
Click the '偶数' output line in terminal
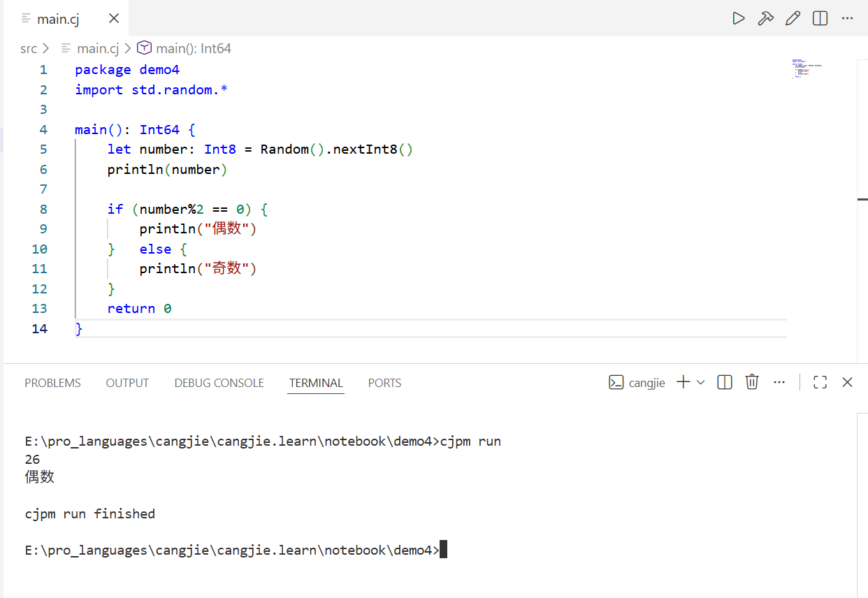[39, 478]
